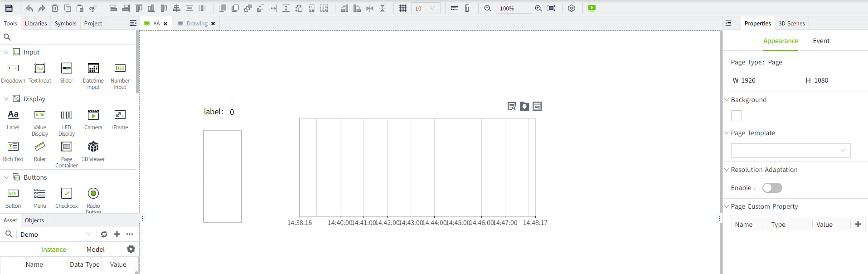This screenshot has height=274, width=868.
Task: Switch to the Event properties view
Action: [x=821, y=41]
